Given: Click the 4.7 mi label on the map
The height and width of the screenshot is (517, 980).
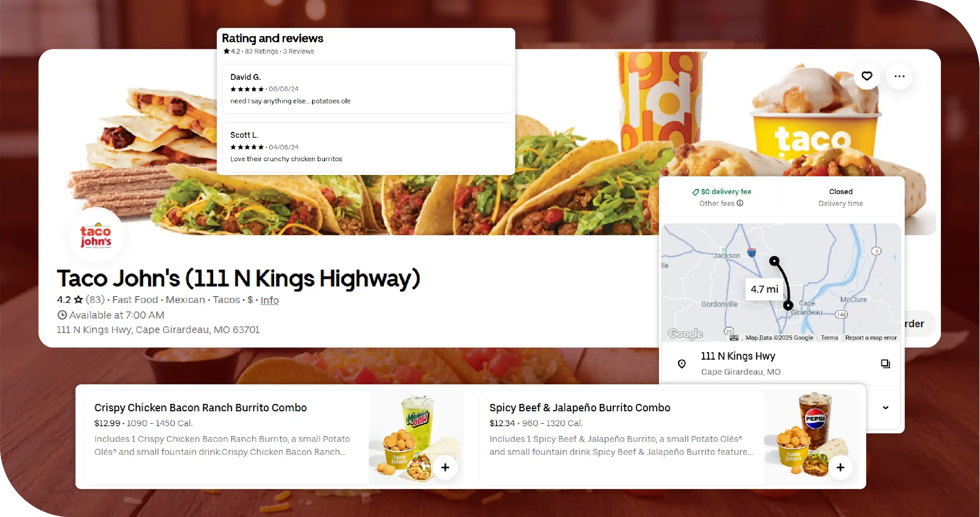Looking at the screenshot, I should (765, 289).
